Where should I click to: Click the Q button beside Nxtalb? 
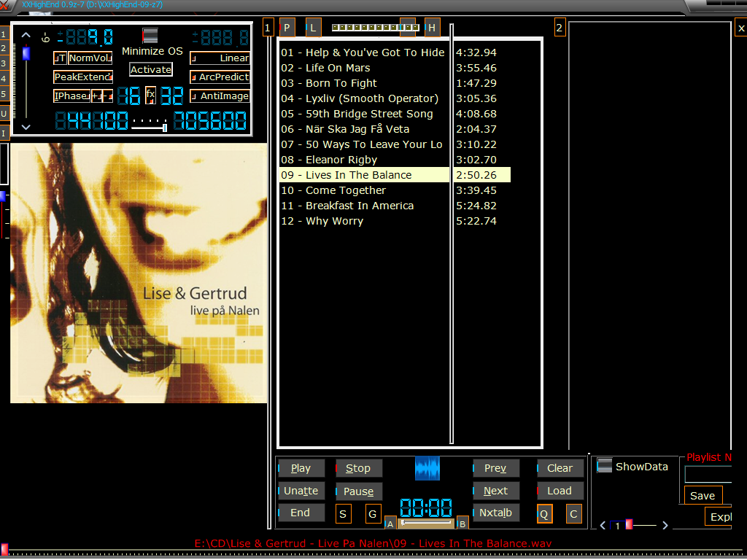click(544, 514)
